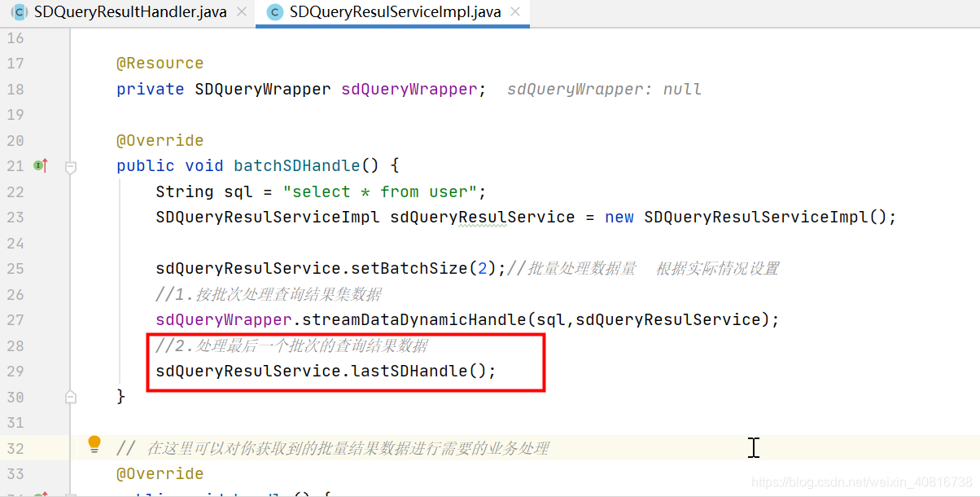This screenshot has width=980, height=497.
Task: Click line number 19 in the gutter
Action: click(15, 114)
